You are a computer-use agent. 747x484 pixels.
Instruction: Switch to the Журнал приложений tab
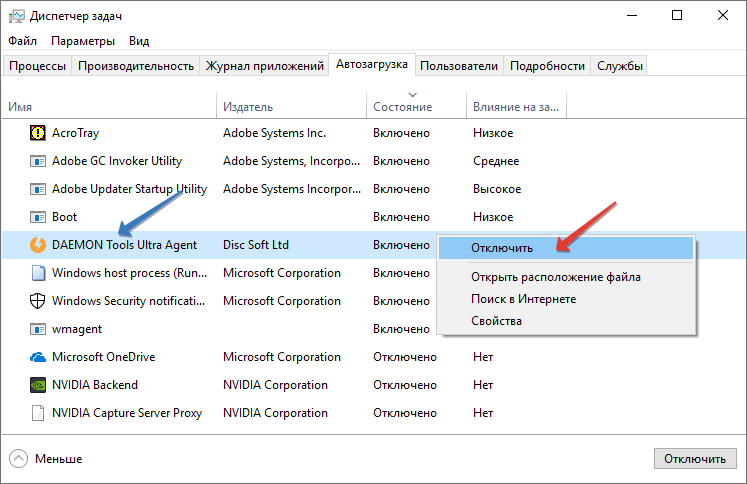(x=264, y=66)
